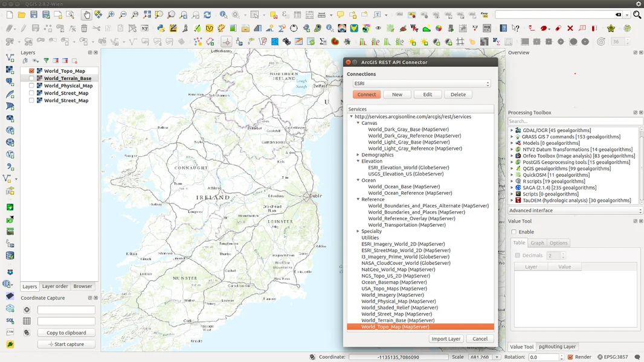
Task: Open the Graph tab in Value Tool
Action: [x=537, y=243]
